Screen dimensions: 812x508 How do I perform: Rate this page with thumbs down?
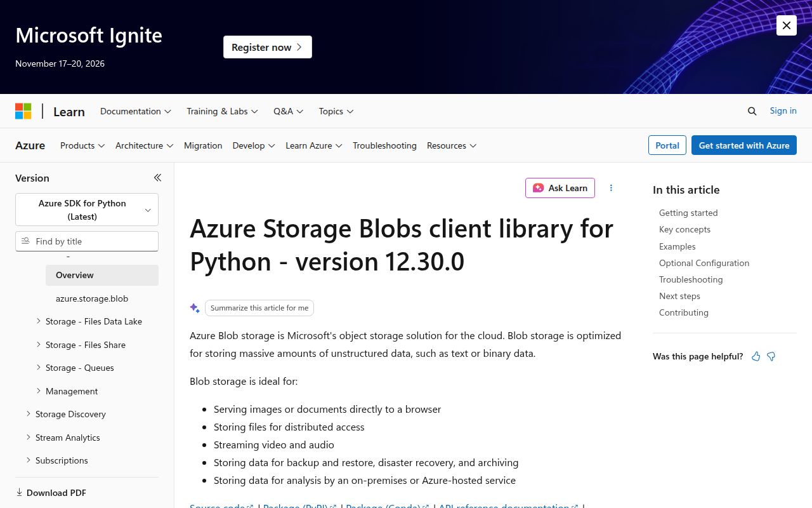pos(771,356)
